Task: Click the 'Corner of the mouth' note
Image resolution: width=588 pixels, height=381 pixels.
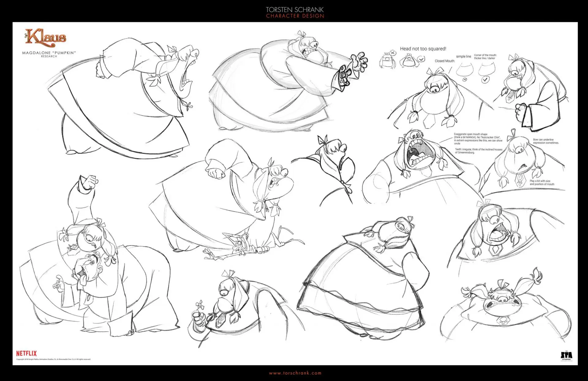Action: coord(485,57)
